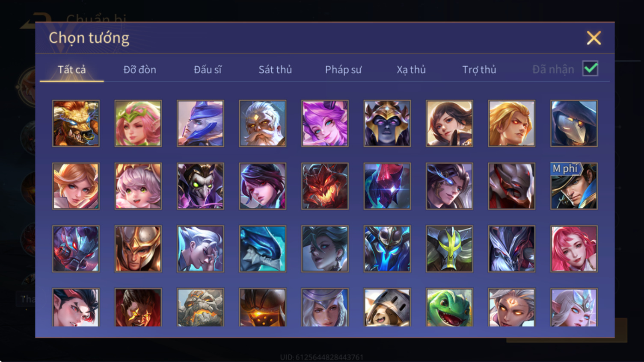Select the raccoon wearing knight helmet hero
This screenshot has width=644, height=362.
pyautogui.click(x=387, y=308)
